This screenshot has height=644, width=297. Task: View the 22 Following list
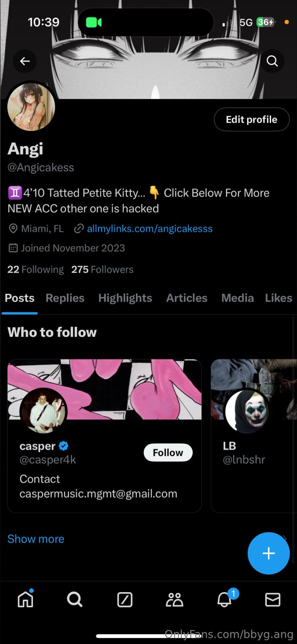pyautogui.click(x=35, y=269)
